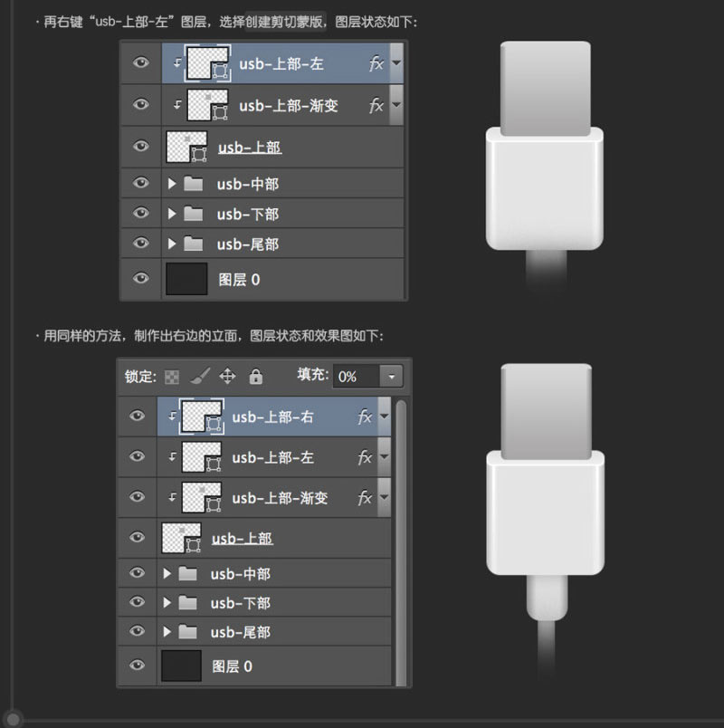Hide the usb-上部 layer
Viewport: 724px width, 728px height.
point(137,537)
